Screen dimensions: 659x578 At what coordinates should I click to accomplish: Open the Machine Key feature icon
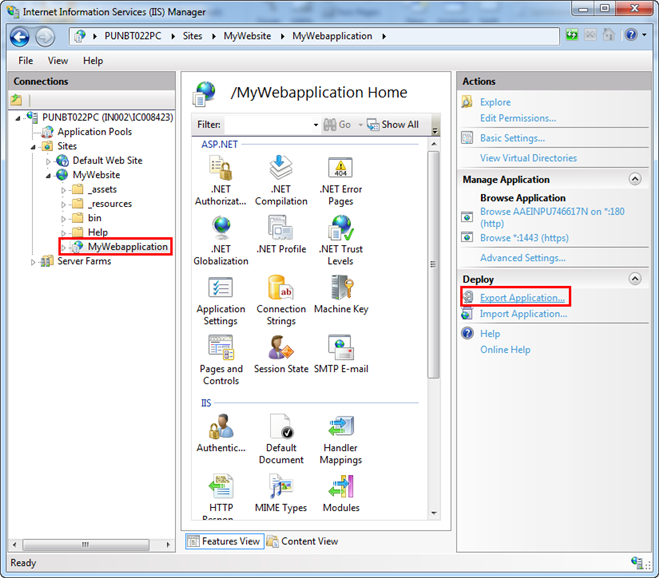pyautogui.click(x=340, y=289)
